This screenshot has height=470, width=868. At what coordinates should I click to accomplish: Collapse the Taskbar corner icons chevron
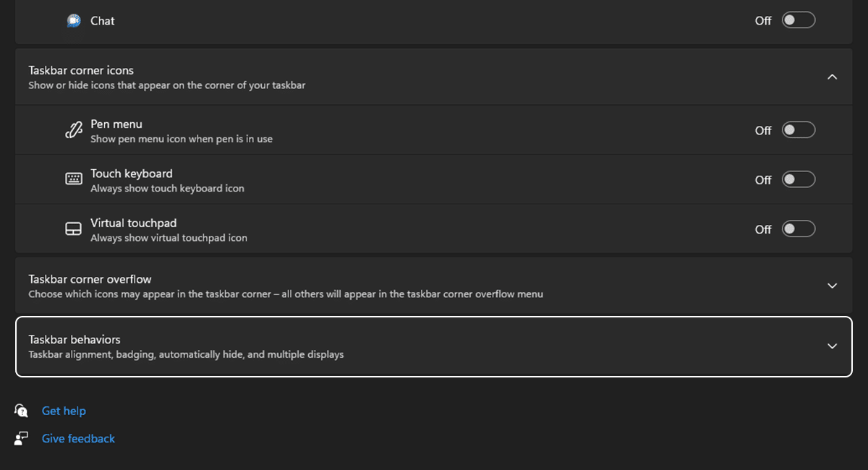[832, 77]
